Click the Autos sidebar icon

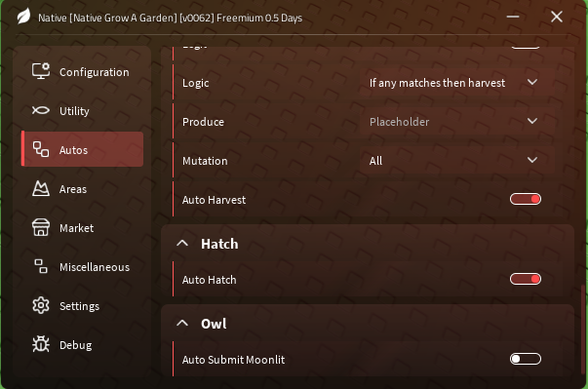[41, 149]
